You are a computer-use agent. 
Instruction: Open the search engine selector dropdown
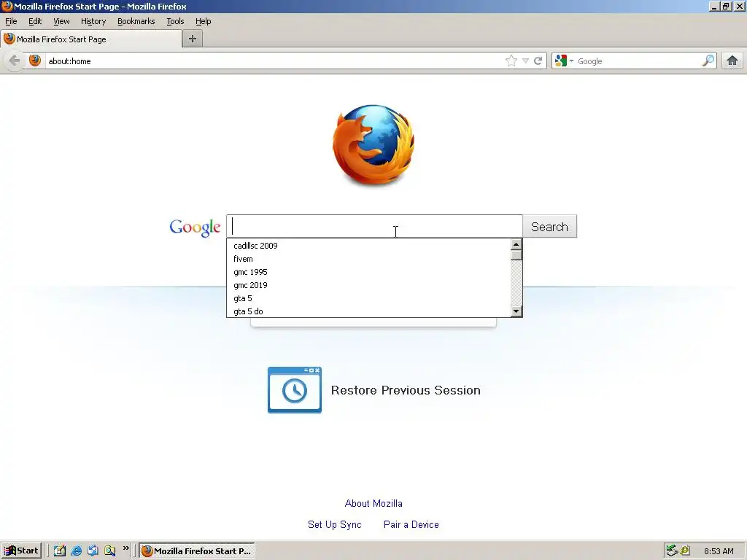coord(565,61)
